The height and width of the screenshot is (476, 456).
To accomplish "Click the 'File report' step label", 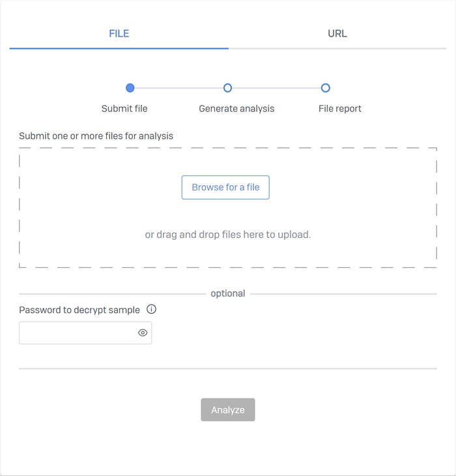I will (x=339, y=109).
